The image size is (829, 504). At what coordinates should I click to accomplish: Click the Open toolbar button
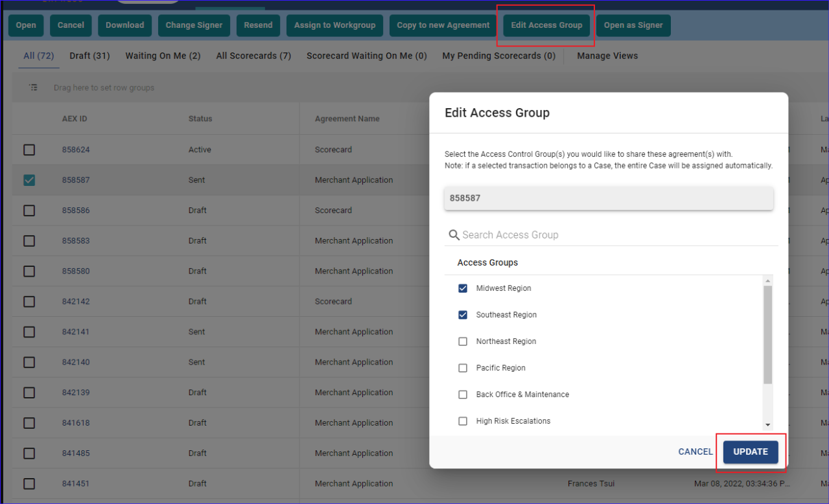(26, 25)
